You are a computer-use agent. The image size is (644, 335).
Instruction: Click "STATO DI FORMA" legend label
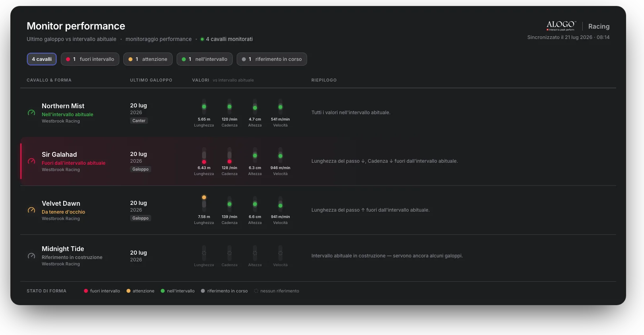(x=47, y=291)
